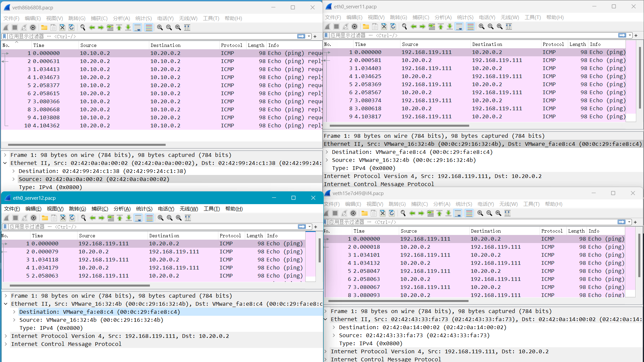This screenshot has height=362, width=644.
Task: Expand Source VMware_16:32:4b in eth0_server11.pacp
Action: point(327,160)
